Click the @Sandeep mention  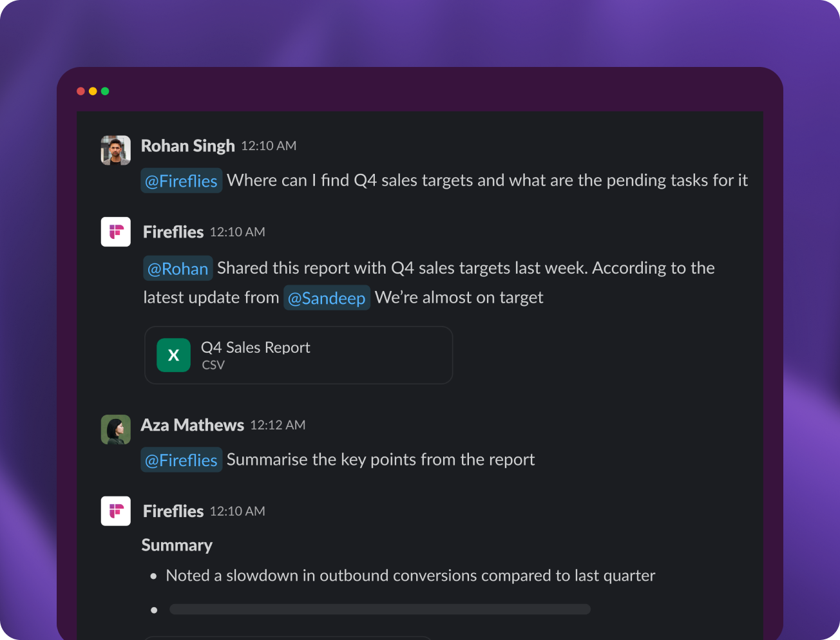pos(327,298)
